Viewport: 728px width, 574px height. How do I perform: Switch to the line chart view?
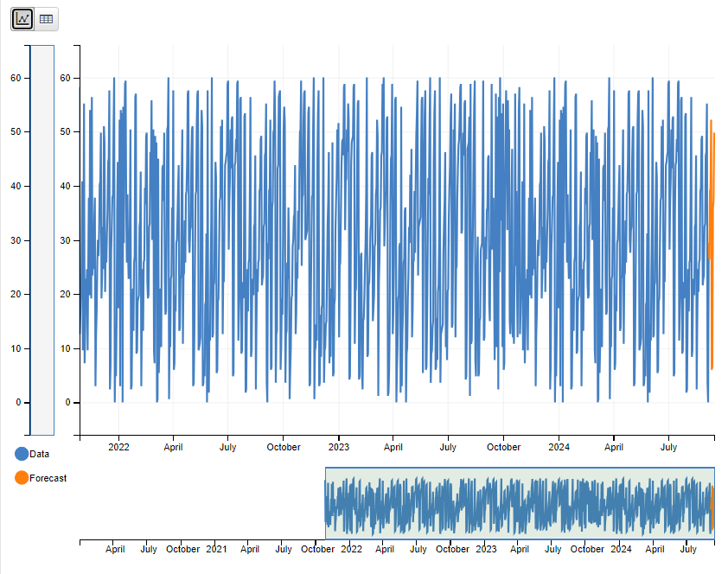coord(22,18)
